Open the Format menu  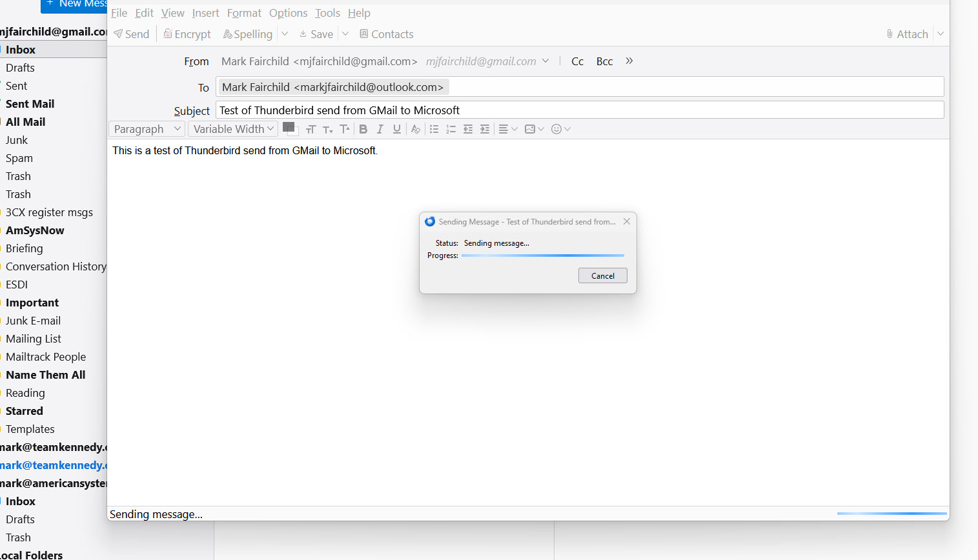(x=245, y=13)
